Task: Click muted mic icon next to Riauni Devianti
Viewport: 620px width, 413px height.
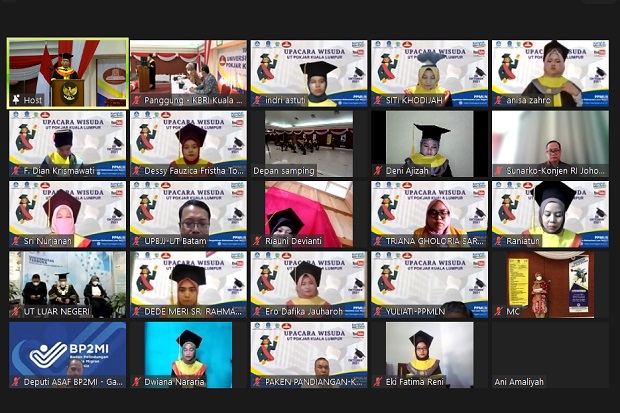Action: pyautogui.click(x=257, y=241)
